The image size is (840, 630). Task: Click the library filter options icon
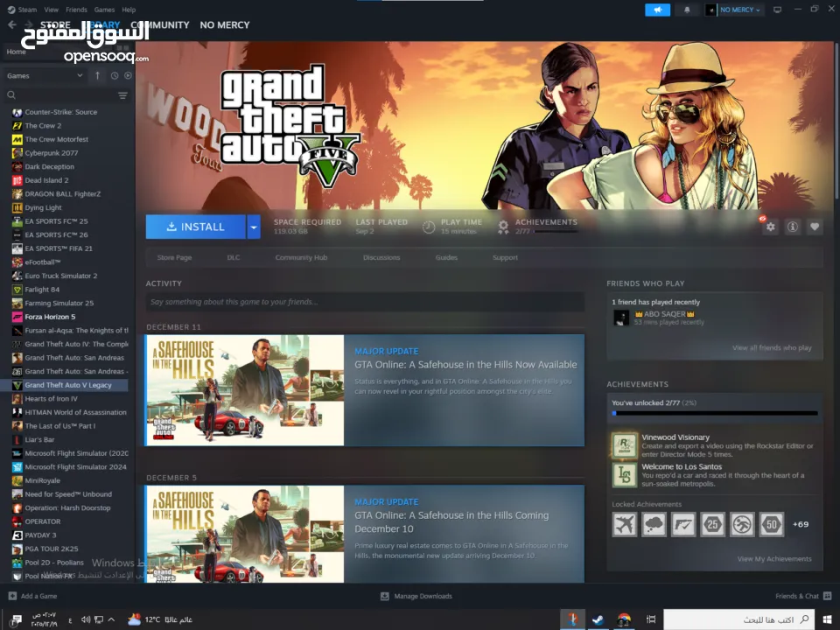122,94
